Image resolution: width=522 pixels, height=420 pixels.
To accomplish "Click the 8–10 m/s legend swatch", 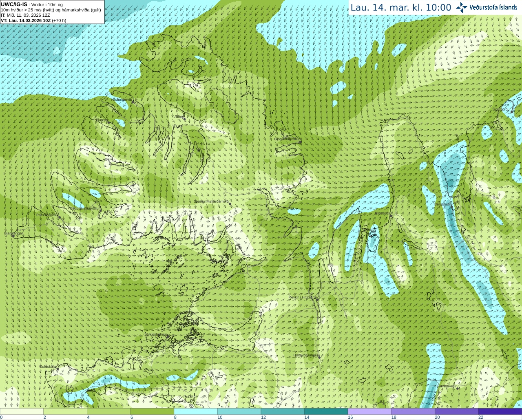I will tap(196, 411).
